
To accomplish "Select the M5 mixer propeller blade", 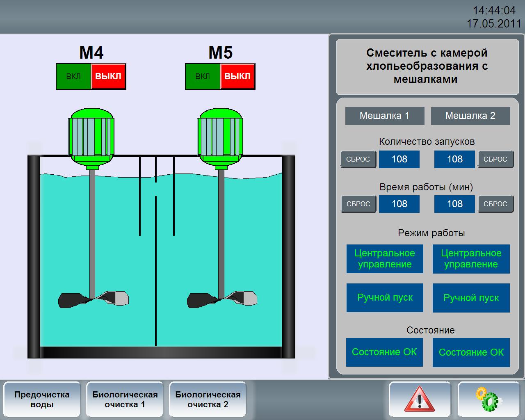I will click(x=222, y=299).
